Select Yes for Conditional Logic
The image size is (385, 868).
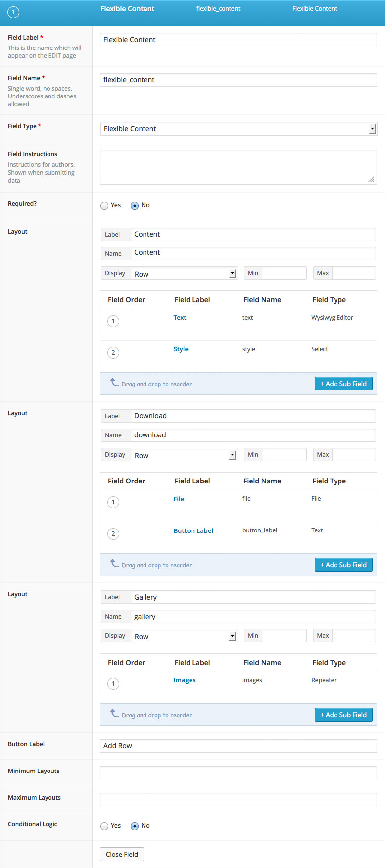pos(104,825)
